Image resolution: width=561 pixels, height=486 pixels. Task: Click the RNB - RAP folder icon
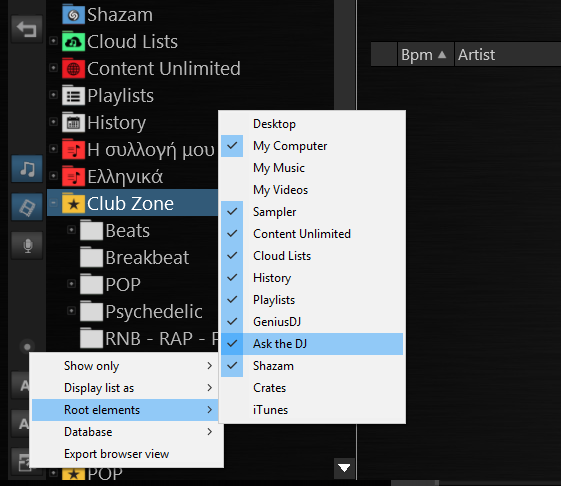(92, 339)
